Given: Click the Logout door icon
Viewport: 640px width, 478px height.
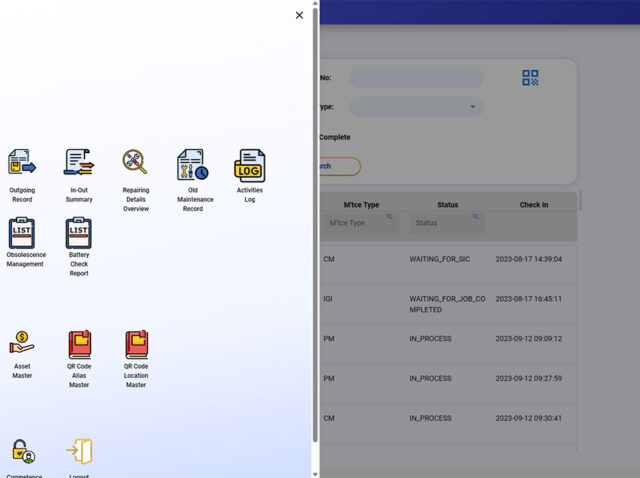Looking at the screenshot, I should point(79,452).
